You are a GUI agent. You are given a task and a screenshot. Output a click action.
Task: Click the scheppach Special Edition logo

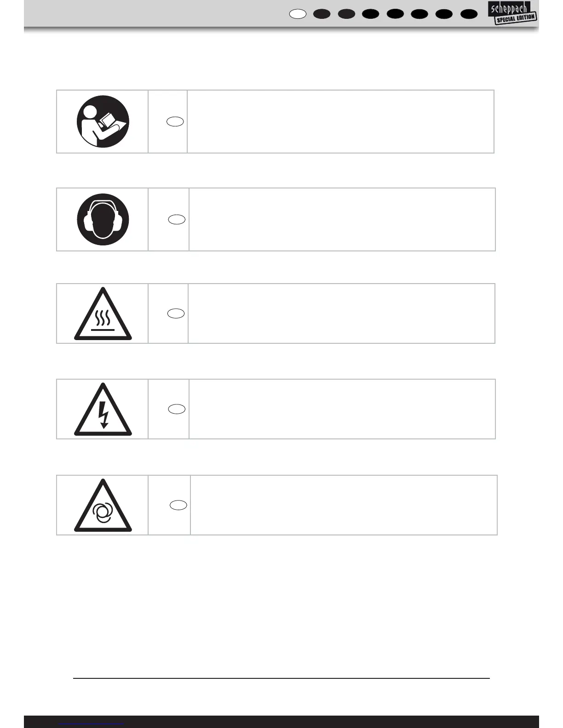point(512,13)
